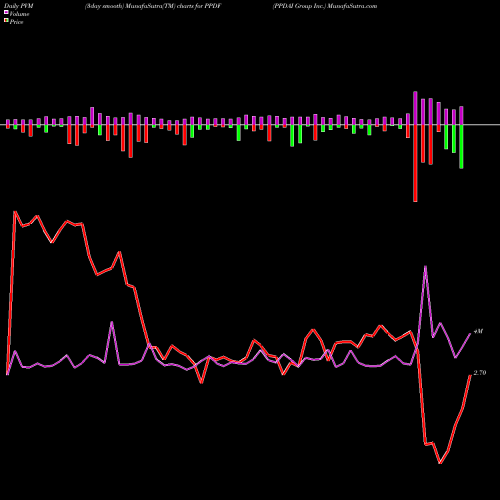Click the magenta volume line spike peak
Screen dimensions: 500x500
(425, 266)
